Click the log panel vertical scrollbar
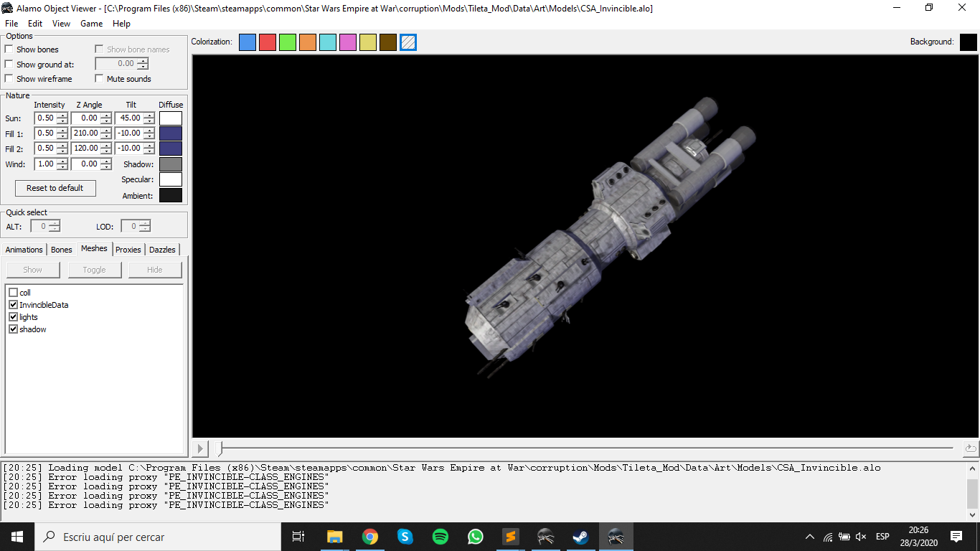Image resolution: width=980 pixels, height=551 pixels. tap(973, 491)
